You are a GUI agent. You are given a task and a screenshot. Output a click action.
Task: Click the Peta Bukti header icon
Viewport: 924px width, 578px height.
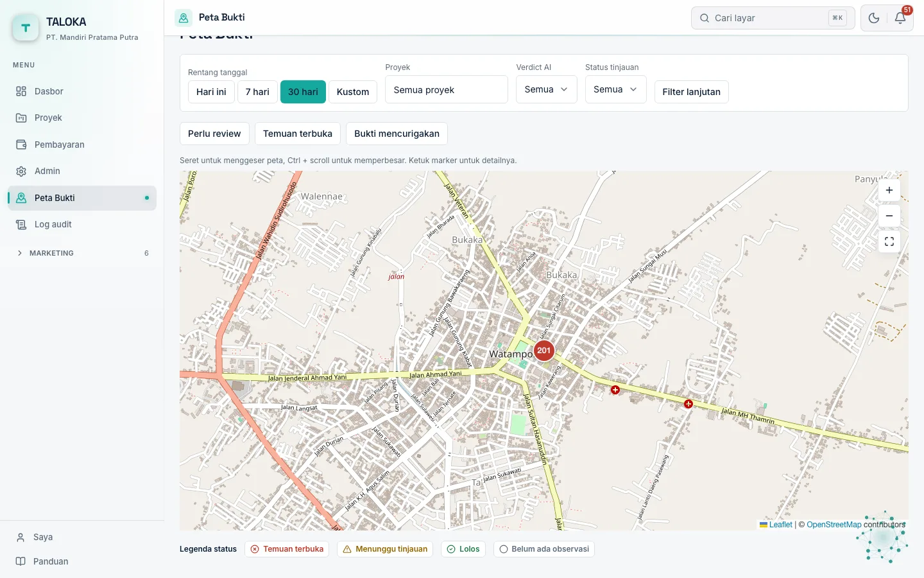coord(184,18)
